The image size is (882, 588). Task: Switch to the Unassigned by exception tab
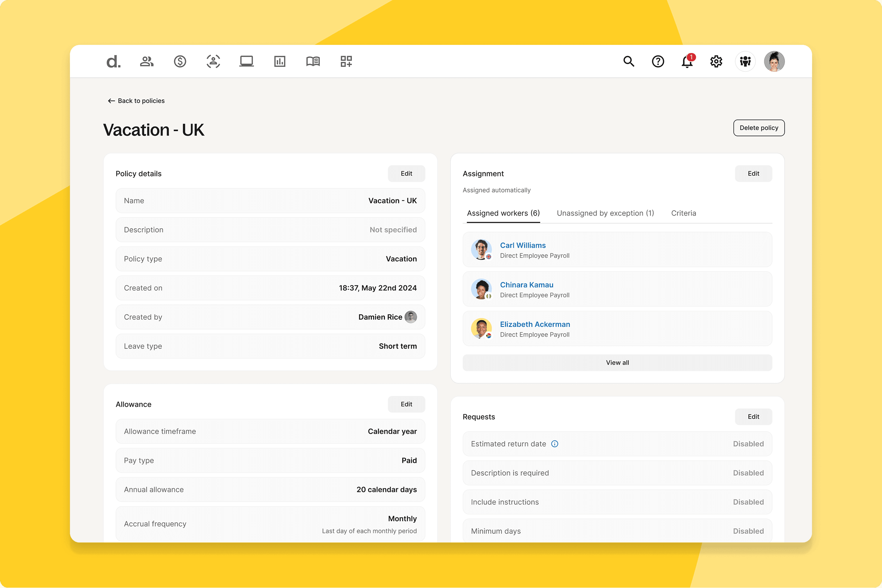(605, 213)
